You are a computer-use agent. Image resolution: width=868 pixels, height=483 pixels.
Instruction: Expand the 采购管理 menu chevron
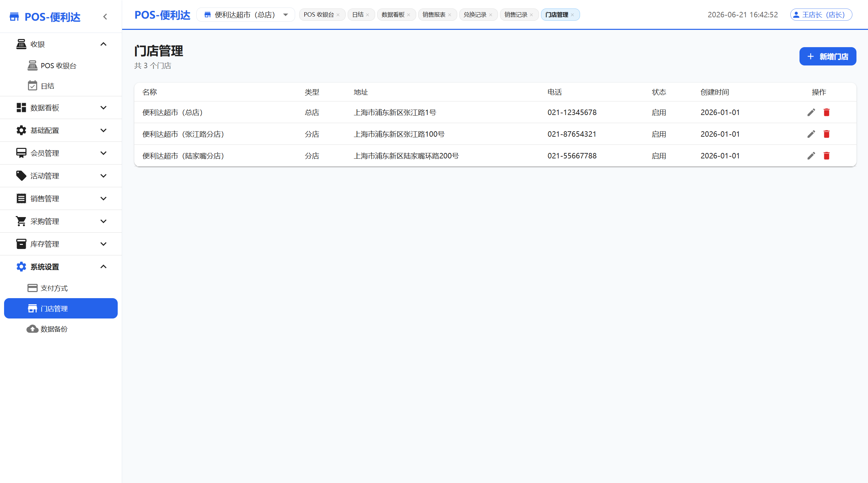tap(103, 221)
